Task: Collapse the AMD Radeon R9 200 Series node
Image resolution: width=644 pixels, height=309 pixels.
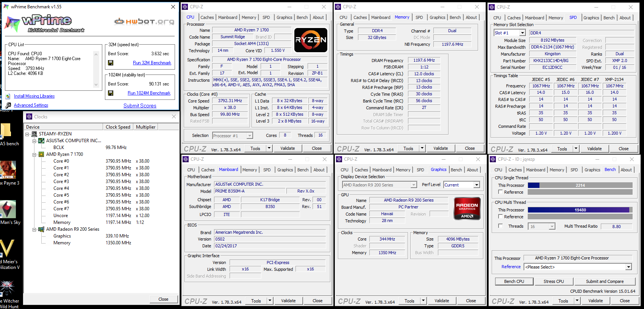Action: tap(34, 229)
